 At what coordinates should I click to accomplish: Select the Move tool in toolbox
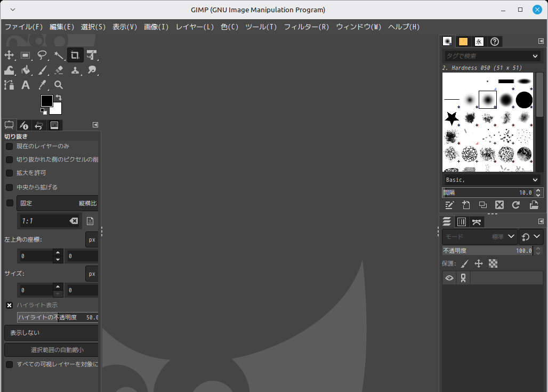click(9, 55)
